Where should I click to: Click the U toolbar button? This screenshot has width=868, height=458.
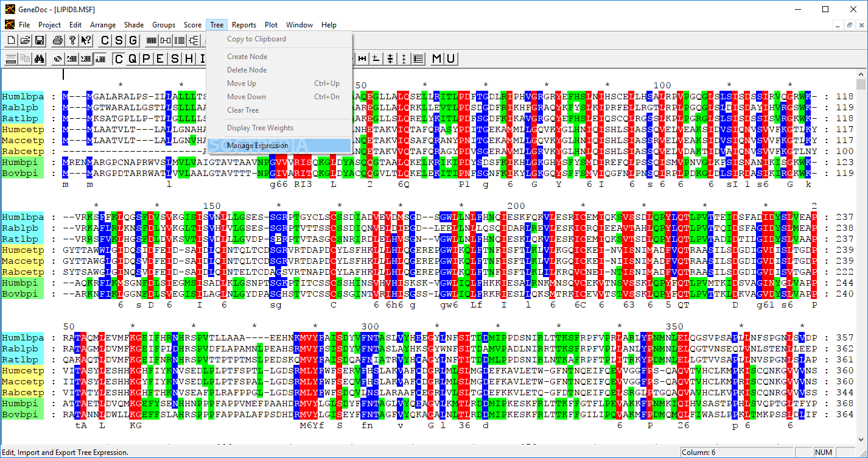451,58
